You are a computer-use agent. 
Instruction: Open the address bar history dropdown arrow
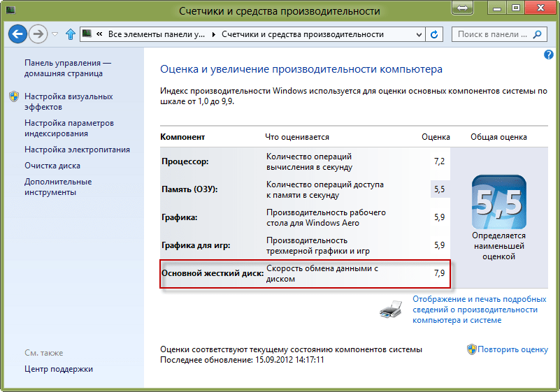pyautogui.click(x=418, y=34)
